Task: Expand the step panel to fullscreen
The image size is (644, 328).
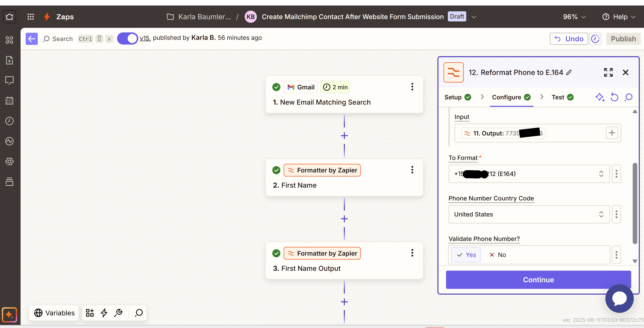Action: point(608,73)
